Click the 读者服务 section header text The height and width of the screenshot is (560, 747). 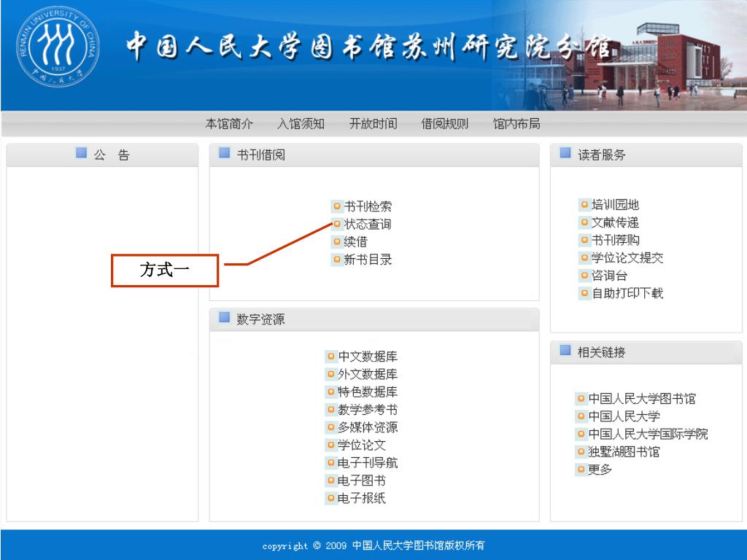coord(602,155)
